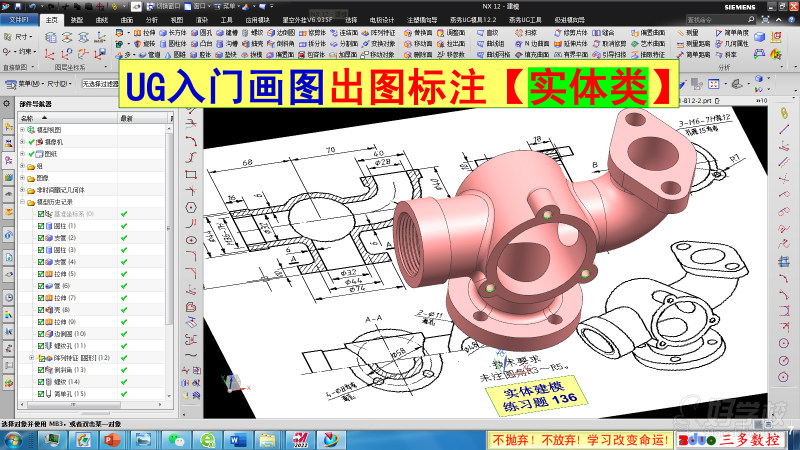
Task: Click the 旋转 (Revolve) tool icon
Action: tap(146, 44)
